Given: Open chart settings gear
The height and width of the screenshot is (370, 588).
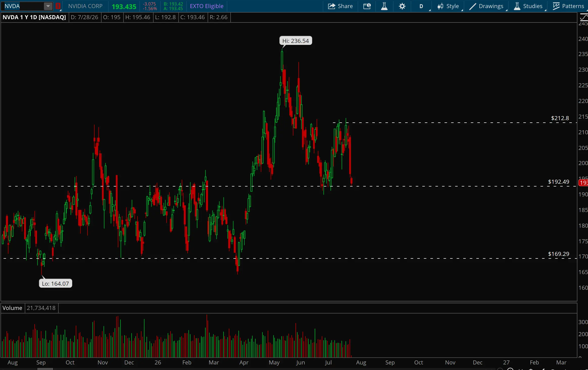Looking at the screenshot, I should 402,6.
